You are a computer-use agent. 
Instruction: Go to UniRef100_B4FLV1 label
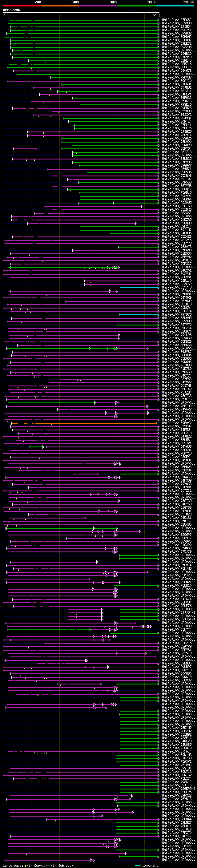tap(177, 94)
